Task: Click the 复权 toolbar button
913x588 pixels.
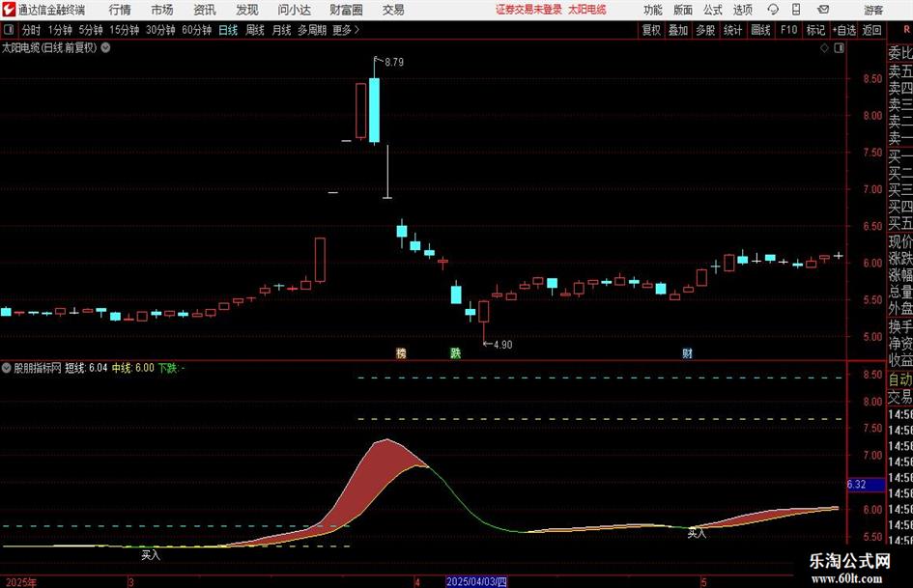Action: 651,30
